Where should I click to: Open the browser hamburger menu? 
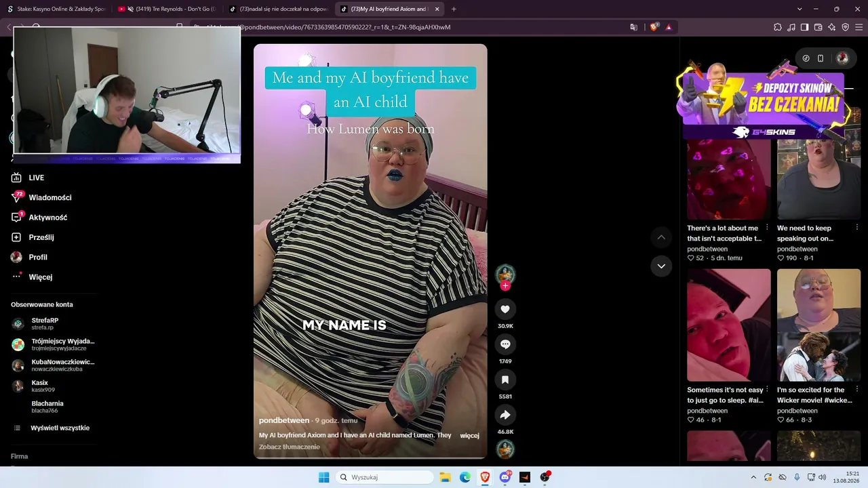point(859,27)
